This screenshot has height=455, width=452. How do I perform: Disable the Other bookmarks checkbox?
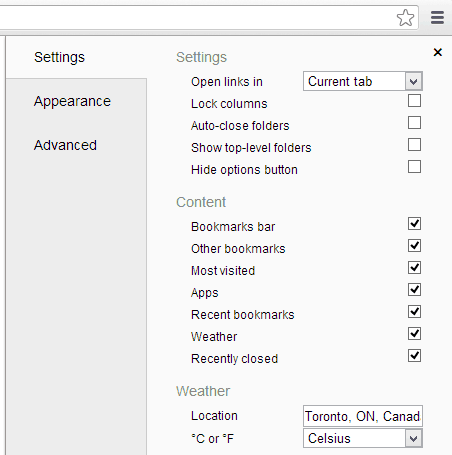pyautogui.click(x=414, y=246)
